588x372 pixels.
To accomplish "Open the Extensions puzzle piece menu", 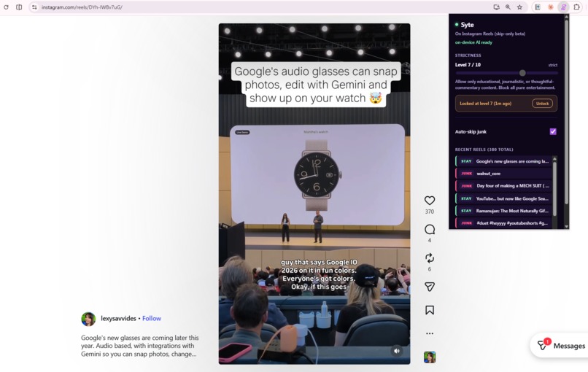I will pyautogui.click(x=576, y=7).
